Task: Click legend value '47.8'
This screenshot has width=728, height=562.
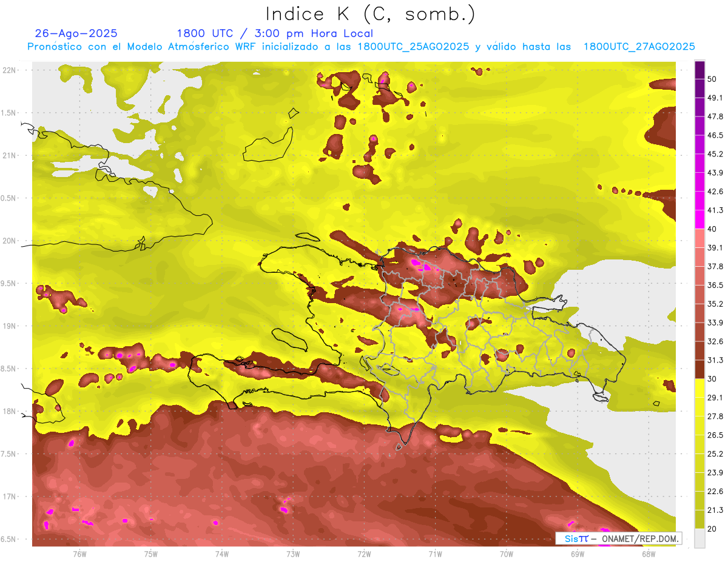Action: tap(715, 116)
